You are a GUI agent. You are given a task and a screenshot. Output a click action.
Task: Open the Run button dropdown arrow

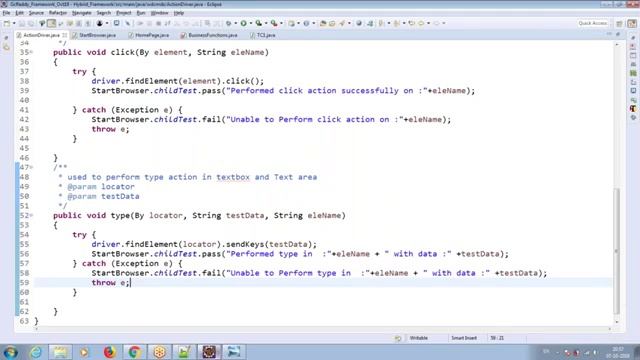[251, 23]
